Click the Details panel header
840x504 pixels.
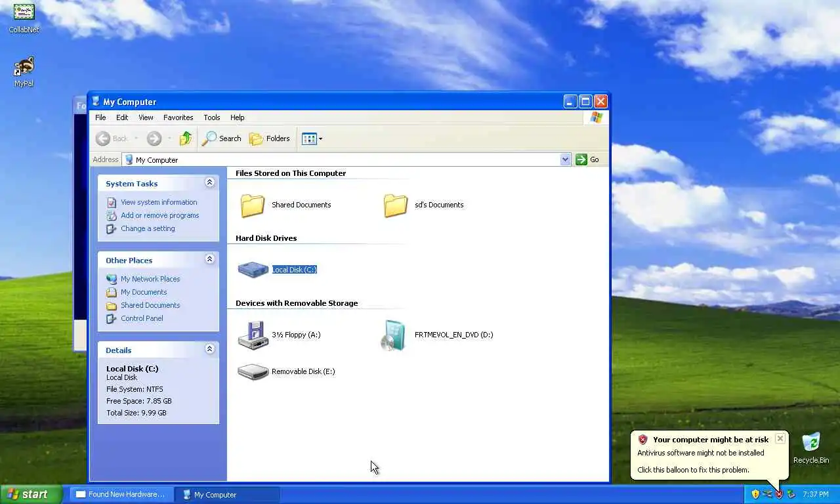158,350
